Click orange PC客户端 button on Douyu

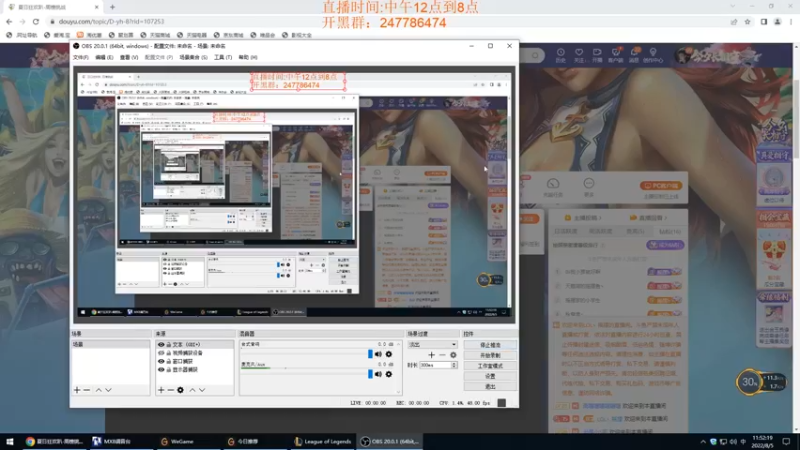coord(661,186)
